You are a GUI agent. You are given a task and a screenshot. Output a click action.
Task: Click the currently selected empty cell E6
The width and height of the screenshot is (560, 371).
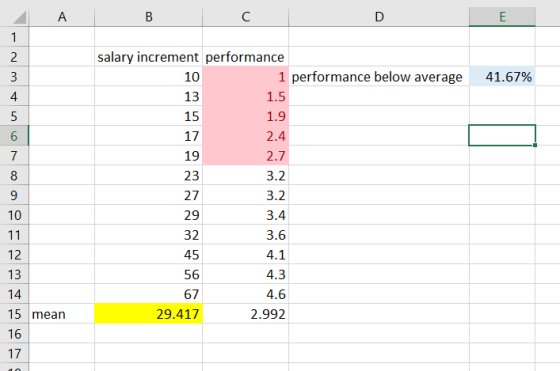[502, 135]
